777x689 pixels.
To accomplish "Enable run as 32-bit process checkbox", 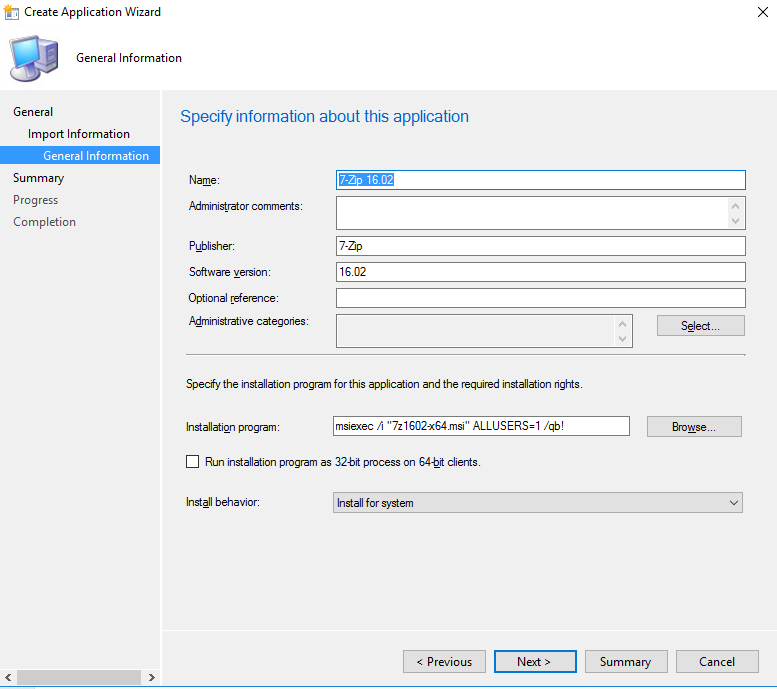I will pyautogui.click(x=192, y=462).
